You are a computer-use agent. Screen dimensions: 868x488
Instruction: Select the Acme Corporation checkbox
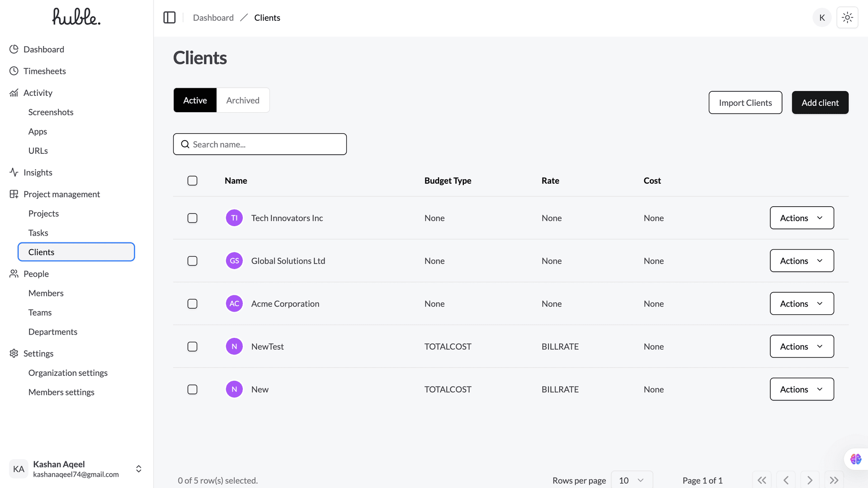pos(192,303)
